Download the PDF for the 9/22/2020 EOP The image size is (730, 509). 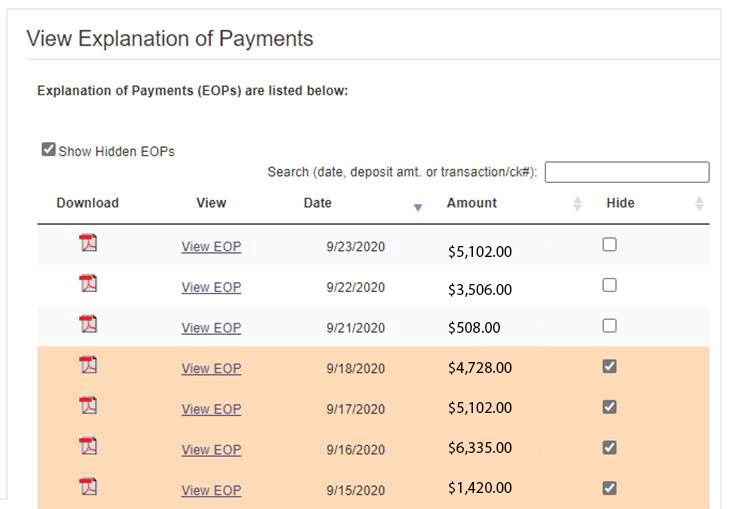(x=88, y=283)
